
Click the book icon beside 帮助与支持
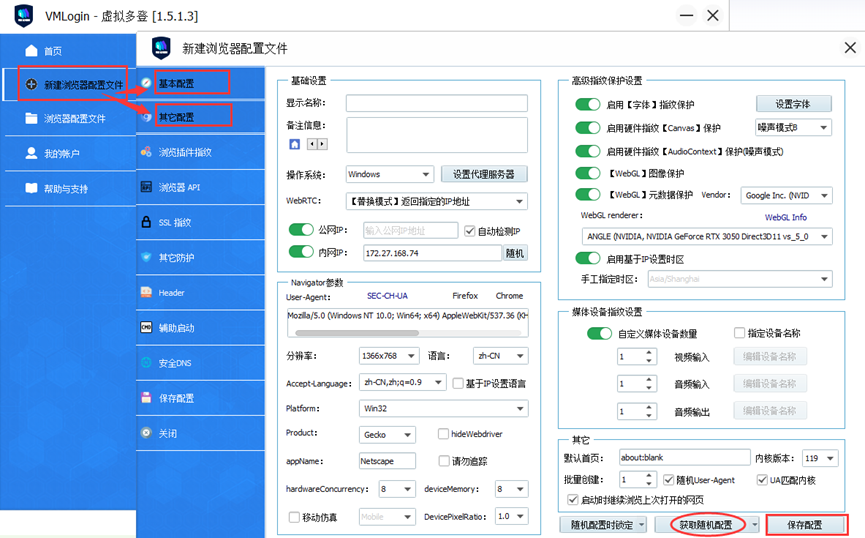tap(31, 188)
